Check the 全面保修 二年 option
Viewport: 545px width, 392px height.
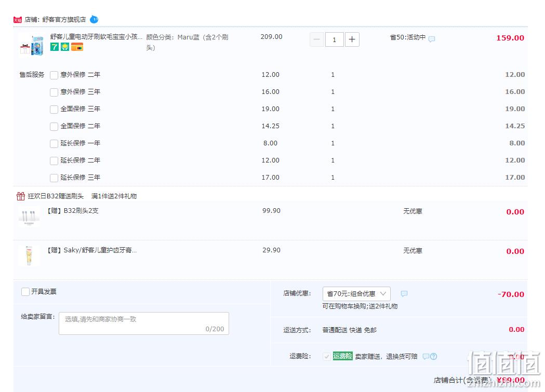pos(54,126)
